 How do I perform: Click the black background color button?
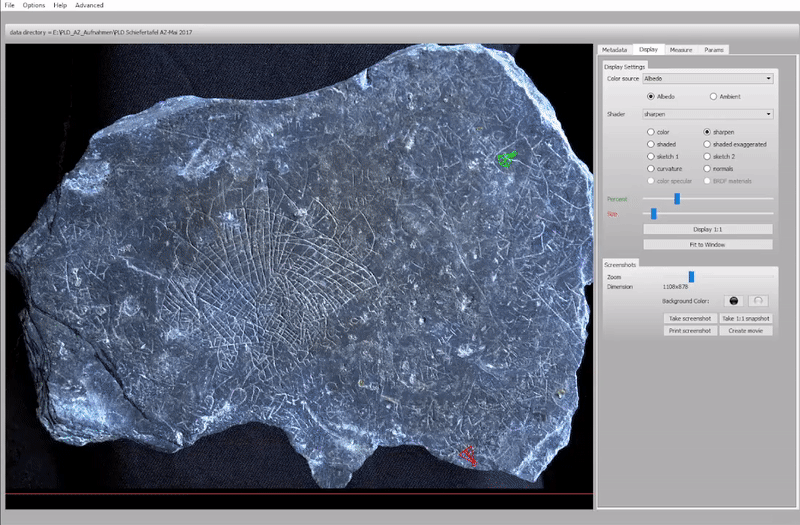733,301
